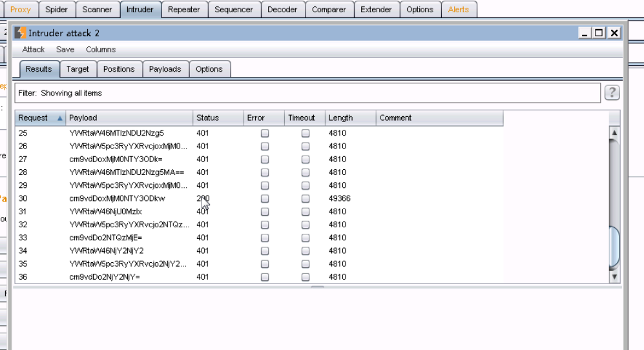The image size is (644, 350).
Task: Select payload cm9vdDo2NjY2NjY= in row 36
Action: (x=105, y=277)
